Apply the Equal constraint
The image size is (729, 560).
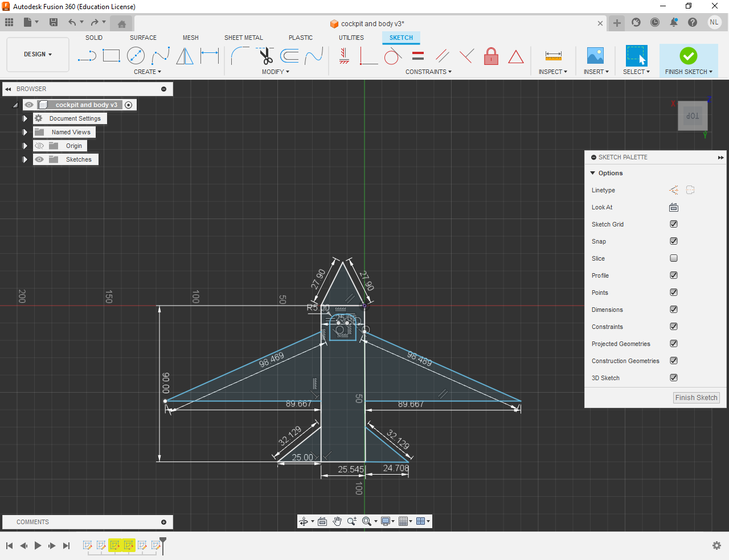point(417,55)
